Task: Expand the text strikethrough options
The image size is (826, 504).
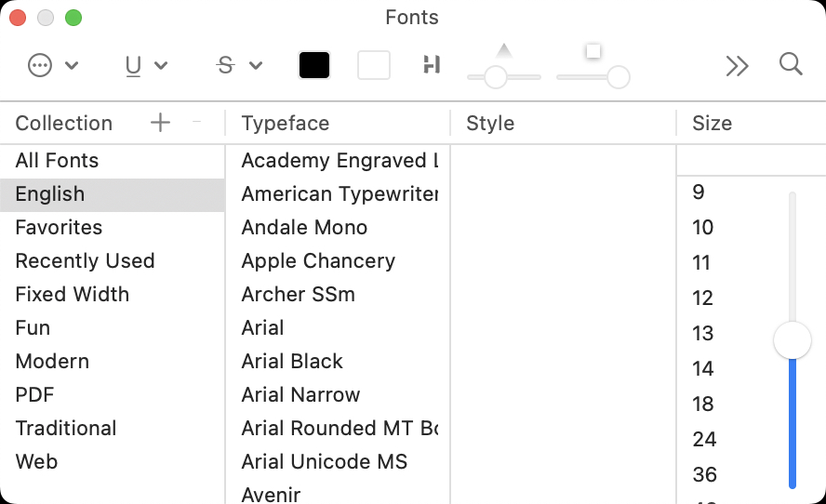Action: pyautogui.click(x=239, y=65)
